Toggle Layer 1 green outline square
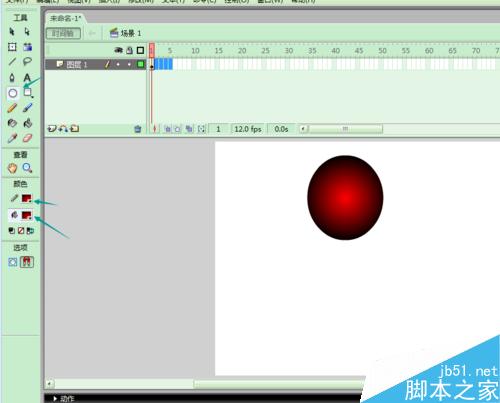The height and width of the screenshot is (403, 500). click(x=140, y=64)
